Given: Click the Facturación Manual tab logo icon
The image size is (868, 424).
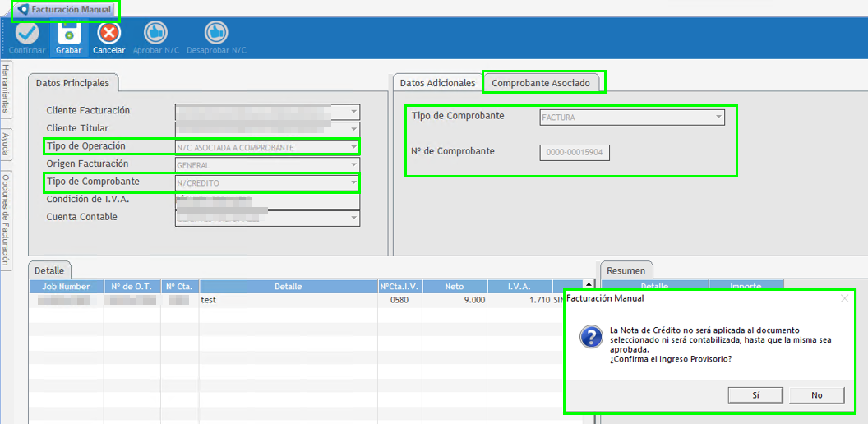Looking at the screenshot, I should [24, 10].
